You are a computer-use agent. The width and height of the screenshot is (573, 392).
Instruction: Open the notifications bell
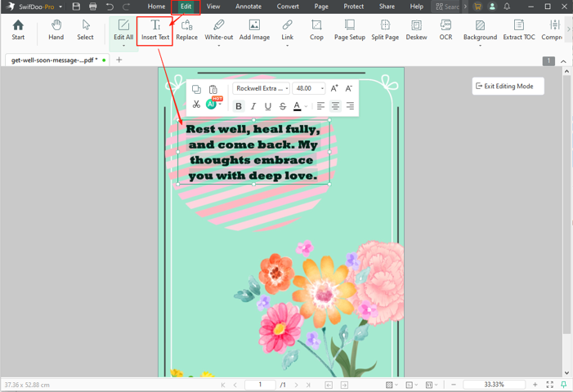pos(507,7)
